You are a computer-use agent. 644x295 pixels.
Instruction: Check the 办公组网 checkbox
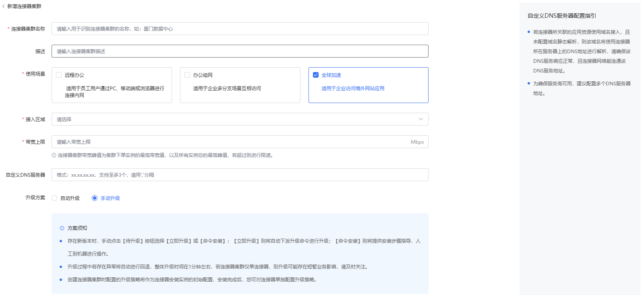(x=187, y=75)
